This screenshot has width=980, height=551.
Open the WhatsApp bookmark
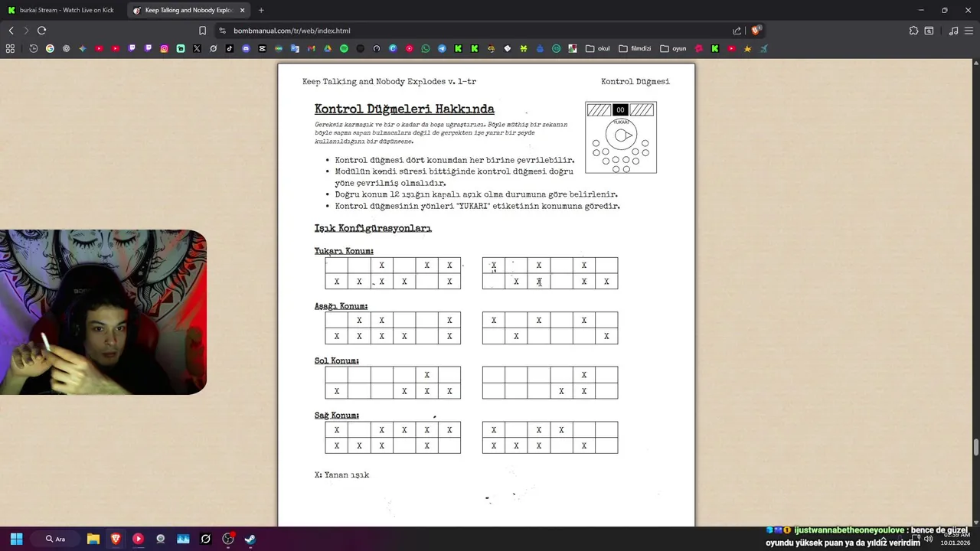tap(426, 48)
